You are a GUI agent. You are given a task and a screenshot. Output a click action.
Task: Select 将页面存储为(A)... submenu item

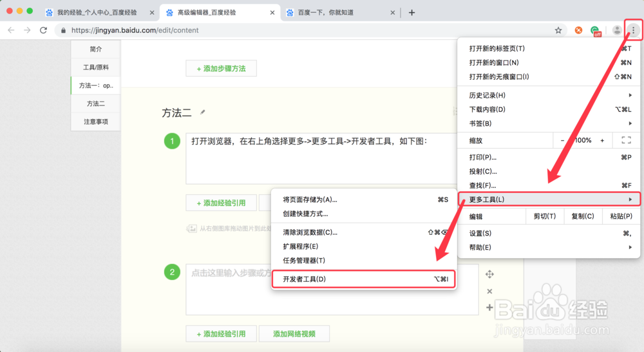(363, 199)
